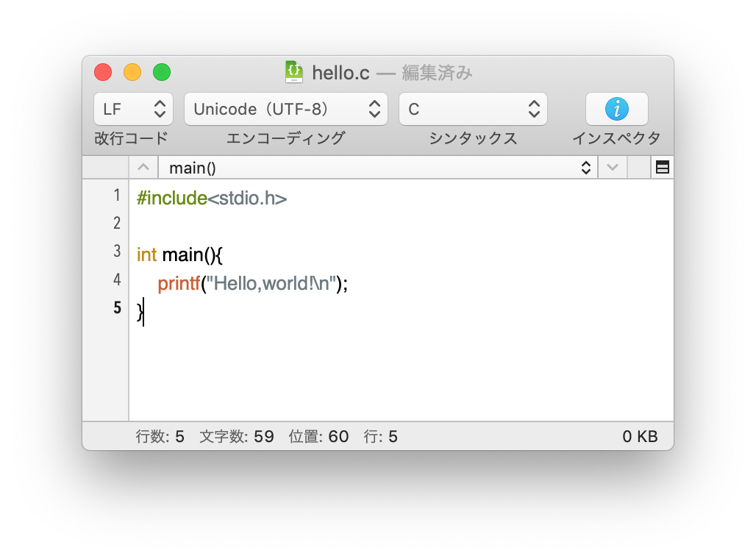Open the Unicode (UTF-8) encoding dropdown

pos(286,109)
